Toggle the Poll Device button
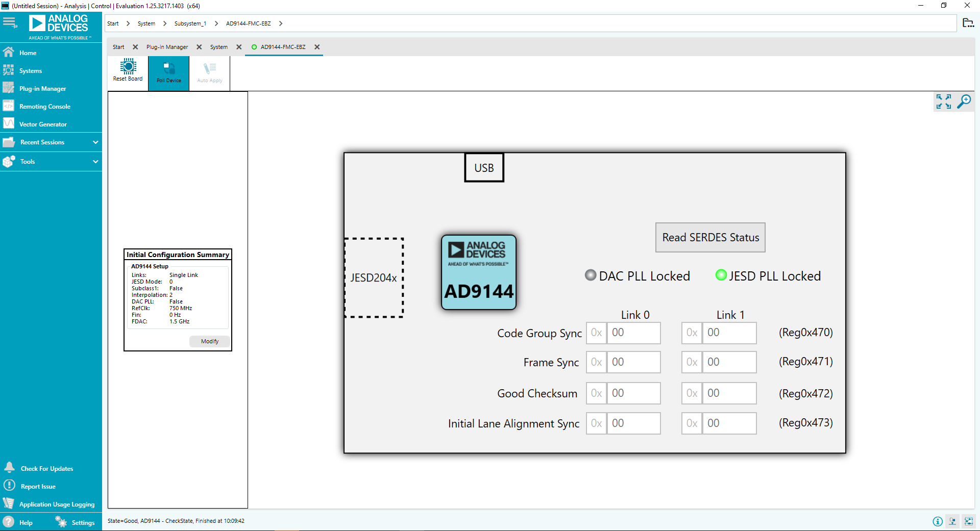 pyautogui.click(x=168, y=73)
